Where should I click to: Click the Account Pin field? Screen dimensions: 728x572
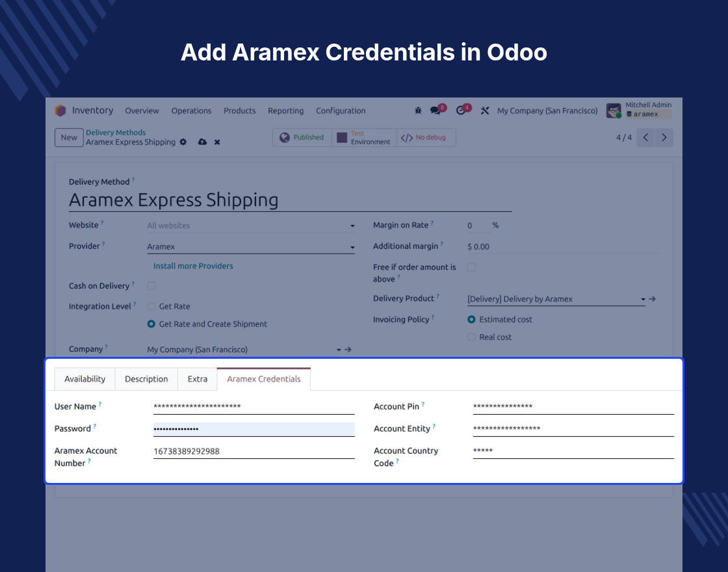point(573,407)
